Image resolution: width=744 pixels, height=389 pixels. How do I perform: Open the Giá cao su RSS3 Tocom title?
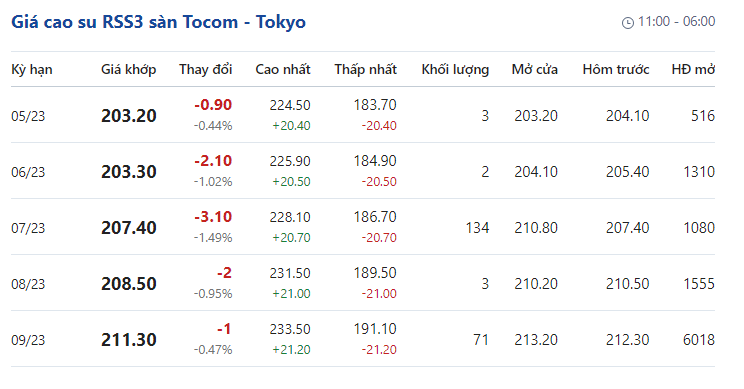click(x=158, y=22)
